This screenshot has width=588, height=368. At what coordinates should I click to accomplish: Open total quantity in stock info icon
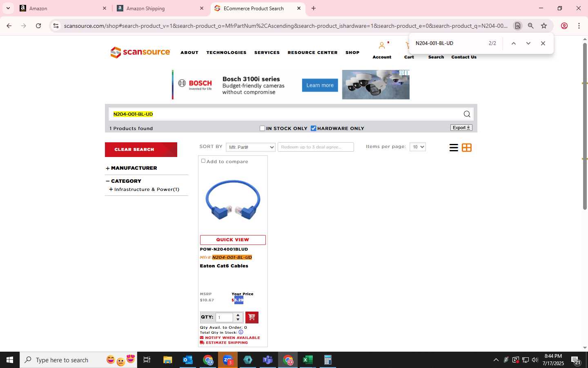coord(241,332)
